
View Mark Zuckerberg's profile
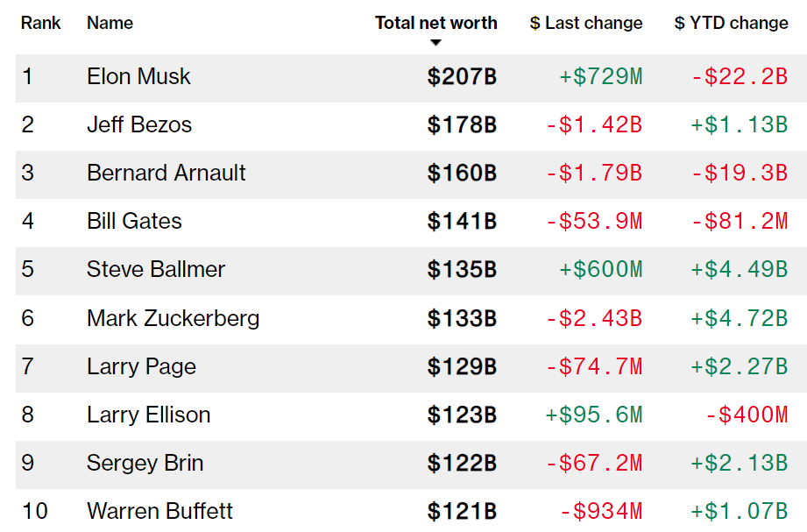click(x=173, y=318)
